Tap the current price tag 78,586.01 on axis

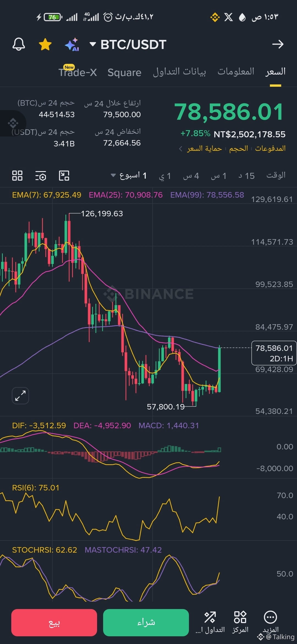274,353
